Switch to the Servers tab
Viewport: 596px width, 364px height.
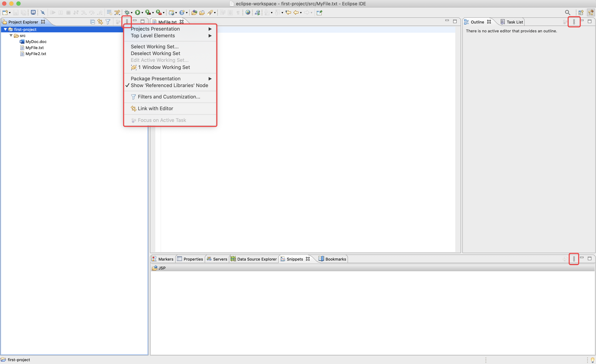coord(217,259)
